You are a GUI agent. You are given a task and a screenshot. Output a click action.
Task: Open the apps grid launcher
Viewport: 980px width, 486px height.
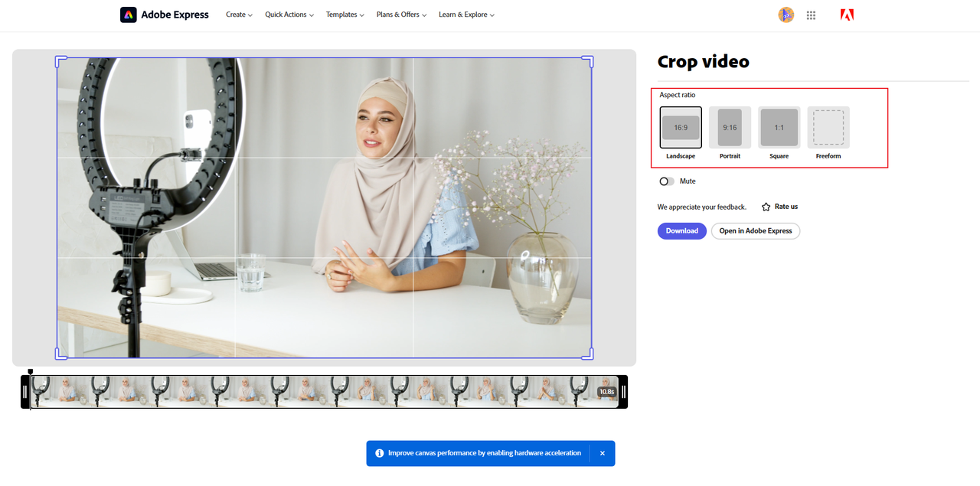(811, 15)
